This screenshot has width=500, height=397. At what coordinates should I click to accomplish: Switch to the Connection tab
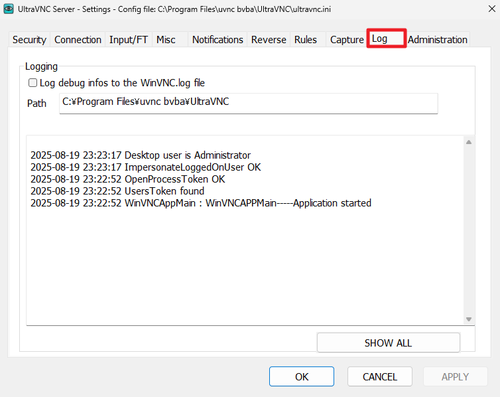[78, 40]
